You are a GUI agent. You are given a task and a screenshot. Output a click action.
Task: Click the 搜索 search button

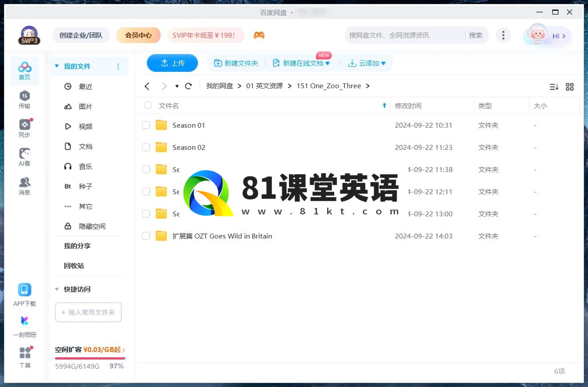coord(476,35)
